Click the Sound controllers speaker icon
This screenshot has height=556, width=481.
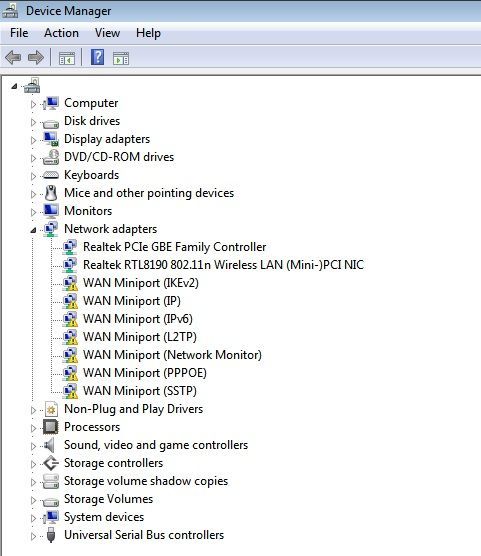pyautogui.click(x=49, y=445)
